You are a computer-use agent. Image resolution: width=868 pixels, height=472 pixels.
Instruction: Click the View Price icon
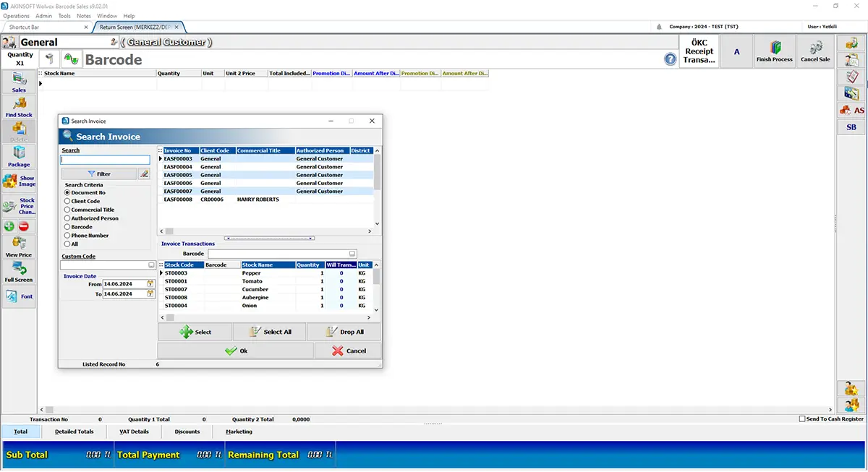click(19, 247)
